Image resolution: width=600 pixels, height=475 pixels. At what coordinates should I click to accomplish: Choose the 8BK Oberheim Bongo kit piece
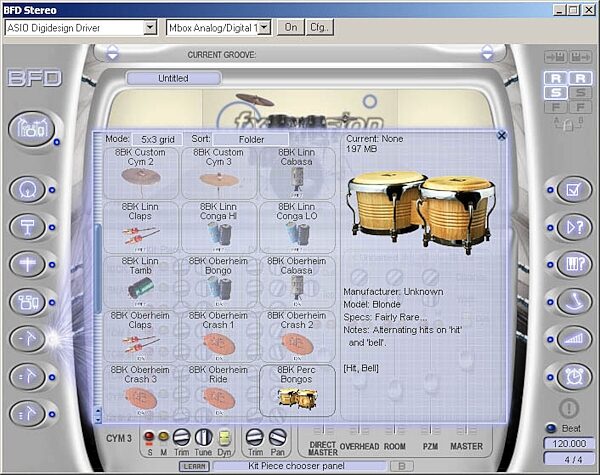tap(218, 282)
